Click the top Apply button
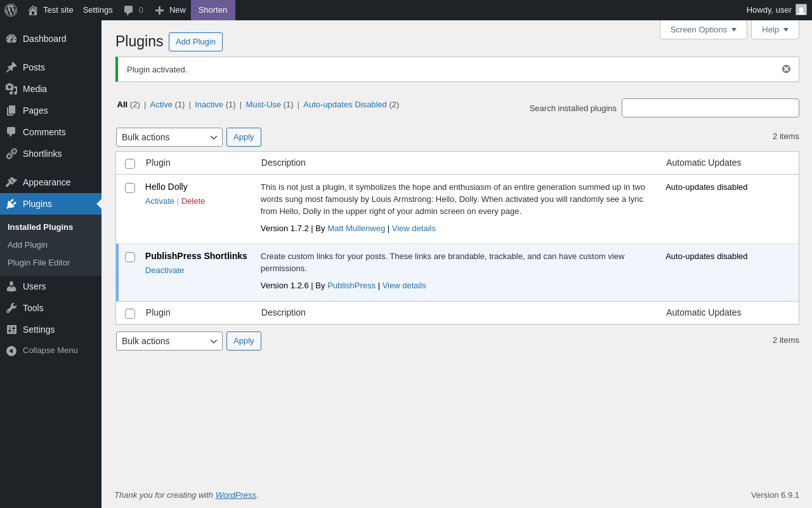The width and height of the screenshot is (812, 508). (244, 137)
